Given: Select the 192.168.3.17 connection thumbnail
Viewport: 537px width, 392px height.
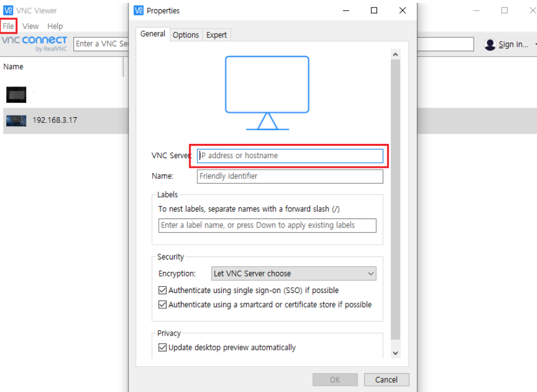Looking at the screenshot, I should click(x=16, y=121).
